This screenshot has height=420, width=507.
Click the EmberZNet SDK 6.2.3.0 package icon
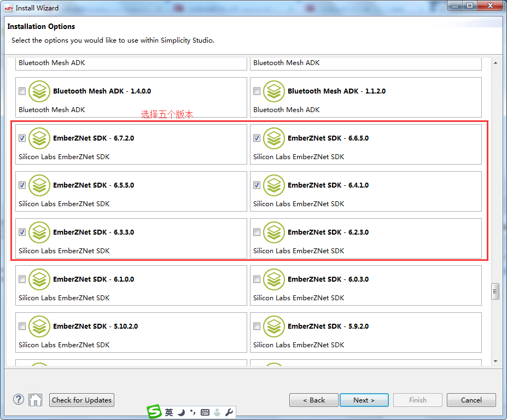point(274,232)
